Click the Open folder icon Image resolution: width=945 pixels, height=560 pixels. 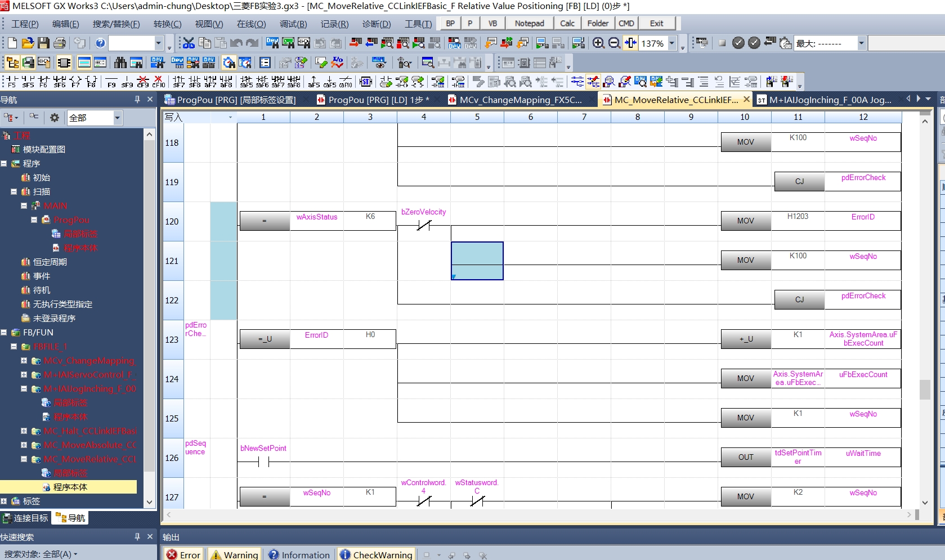coord(28,43)
